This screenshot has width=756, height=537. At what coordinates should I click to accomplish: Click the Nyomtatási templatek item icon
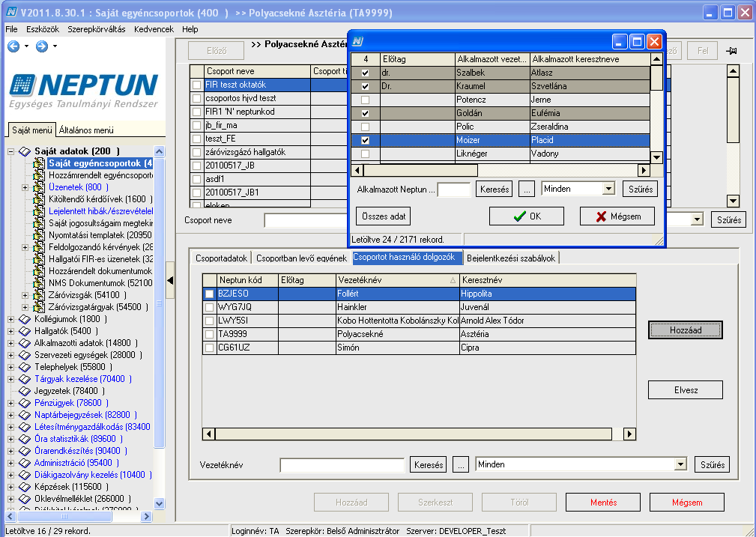39,235
